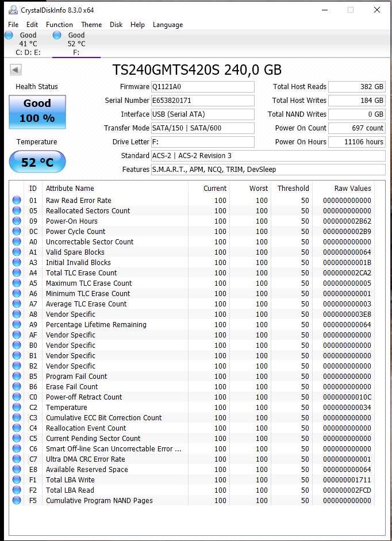Image resolution: width=392 pixels, height=541 pixels.
Task: Select the Average TLC Erase Count row name
Action: click(x=86, y=304)
